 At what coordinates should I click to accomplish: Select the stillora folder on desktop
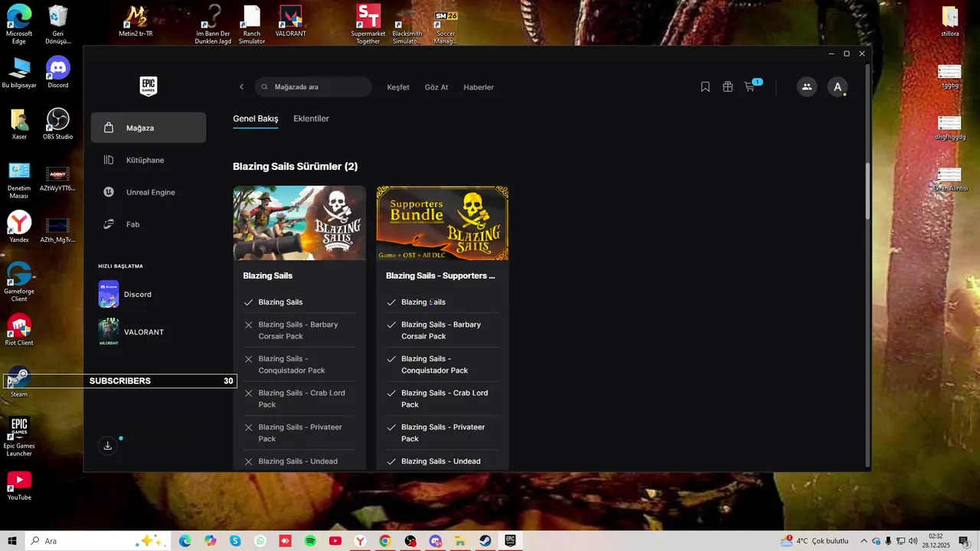(949, 21)
